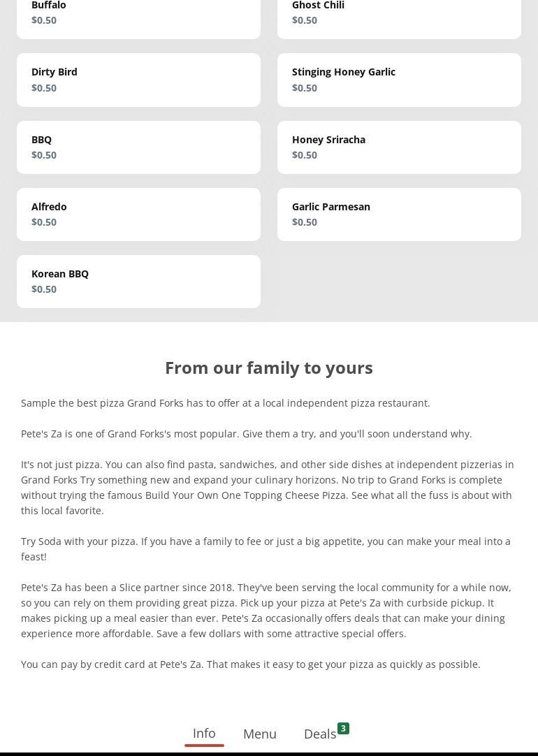
Task: Switch to the Info tab
Action: 204,733
